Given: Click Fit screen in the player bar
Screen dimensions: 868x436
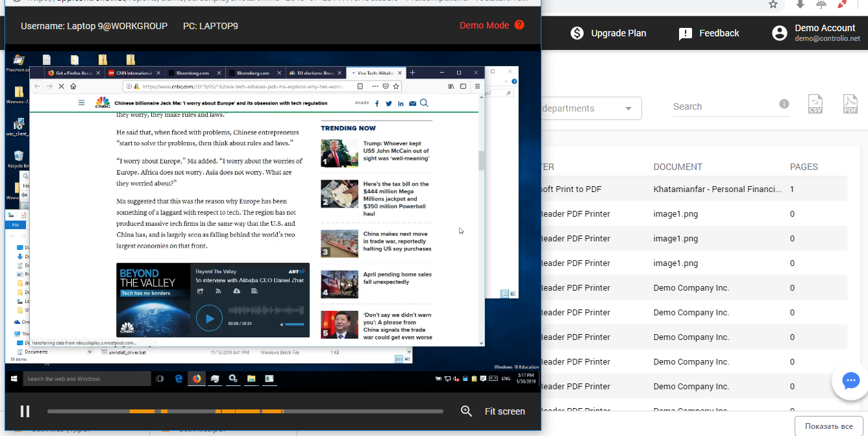Looking at the screenshot, I should [x=504, y=411].
